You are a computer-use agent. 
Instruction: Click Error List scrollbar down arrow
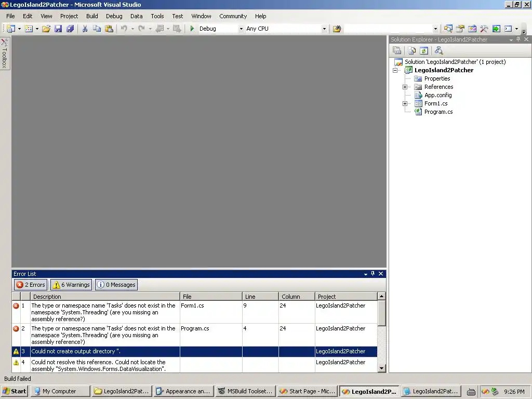[x=381, y=368]
